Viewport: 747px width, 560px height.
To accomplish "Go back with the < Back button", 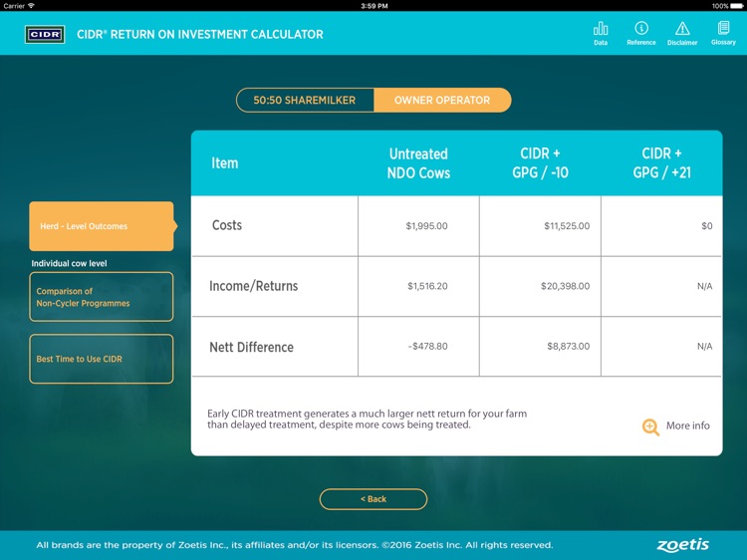I will [x=373, y=499].
